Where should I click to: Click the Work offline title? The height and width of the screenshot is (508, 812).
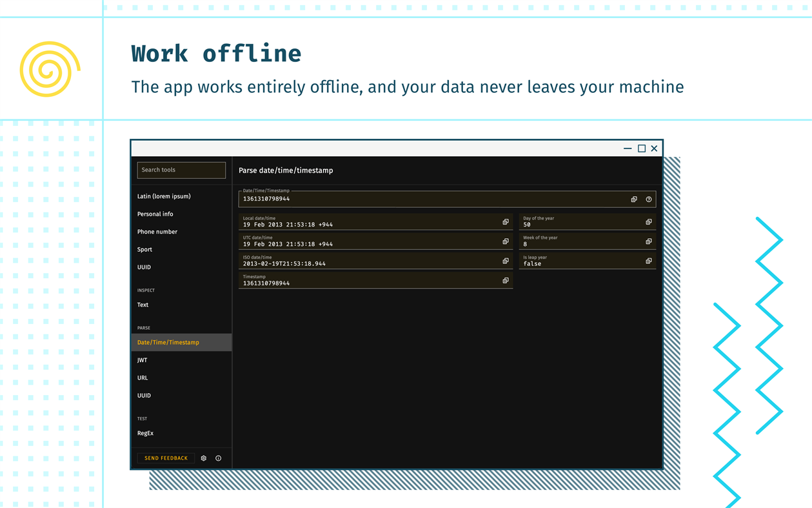click(216, 53)
